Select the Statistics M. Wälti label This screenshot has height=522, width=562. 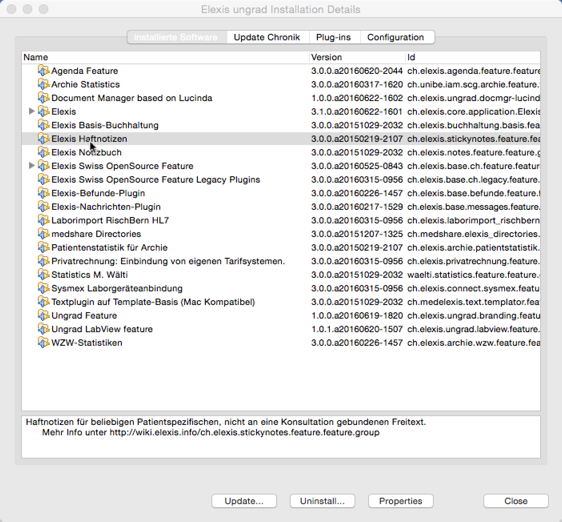(90, 275)
